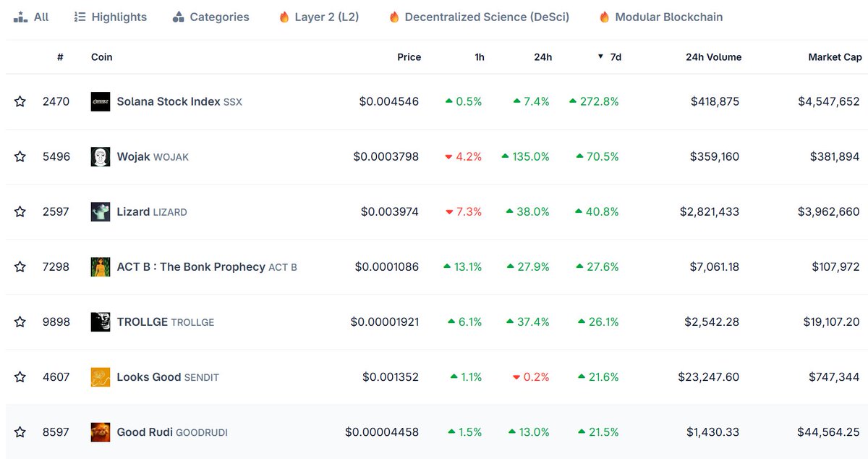This screenshot has height=459, width=868.
Task: Open Solana Stock Index SSX coin page
Action: 179,101
